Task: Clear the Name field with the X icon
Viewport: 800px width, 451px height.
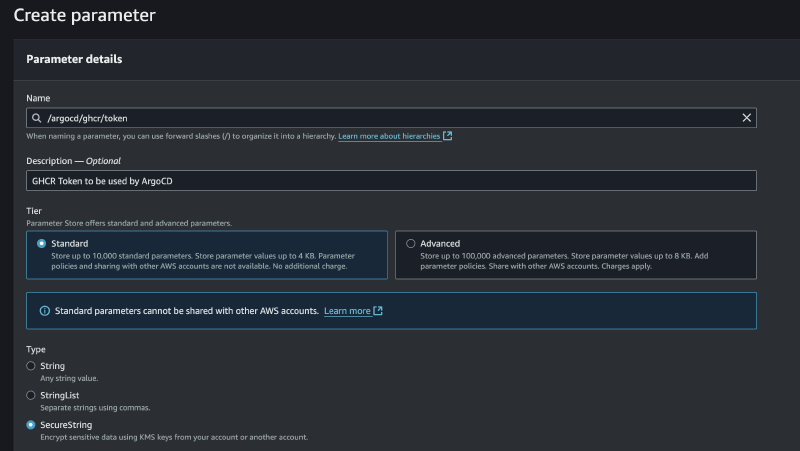Action: (746, 118)
